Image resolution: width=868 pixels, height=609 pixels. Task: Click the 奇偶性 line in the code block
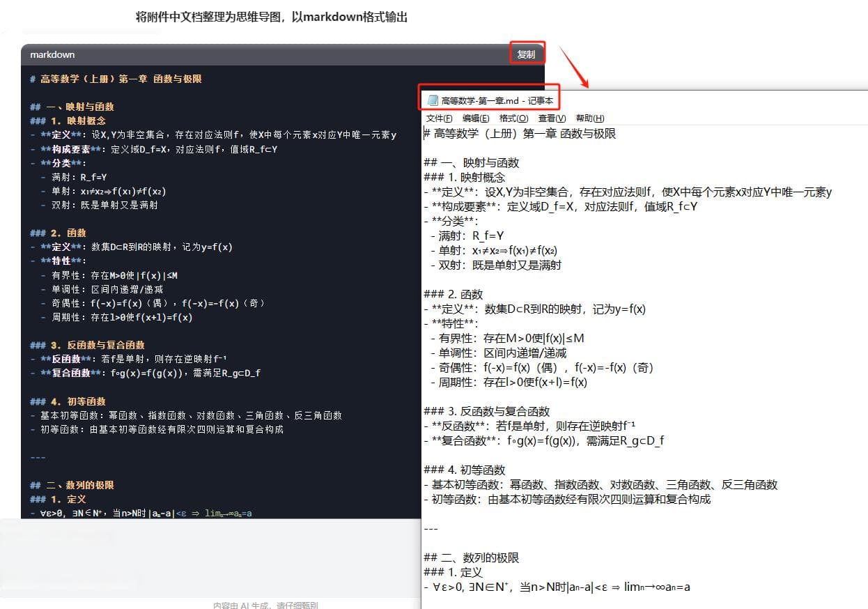(x=153, y=303)
